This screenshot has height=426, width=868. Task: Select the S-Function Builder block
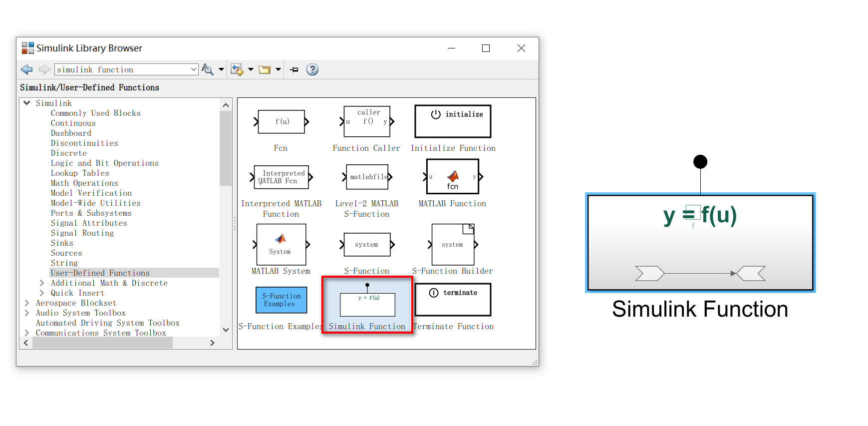[453, 244]
